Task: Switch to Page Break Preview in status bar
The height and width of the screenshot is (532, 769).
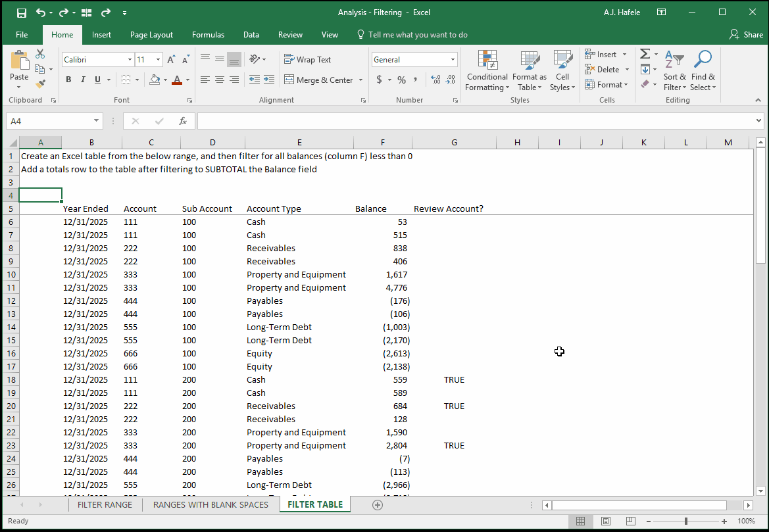Action: point(631,521)
